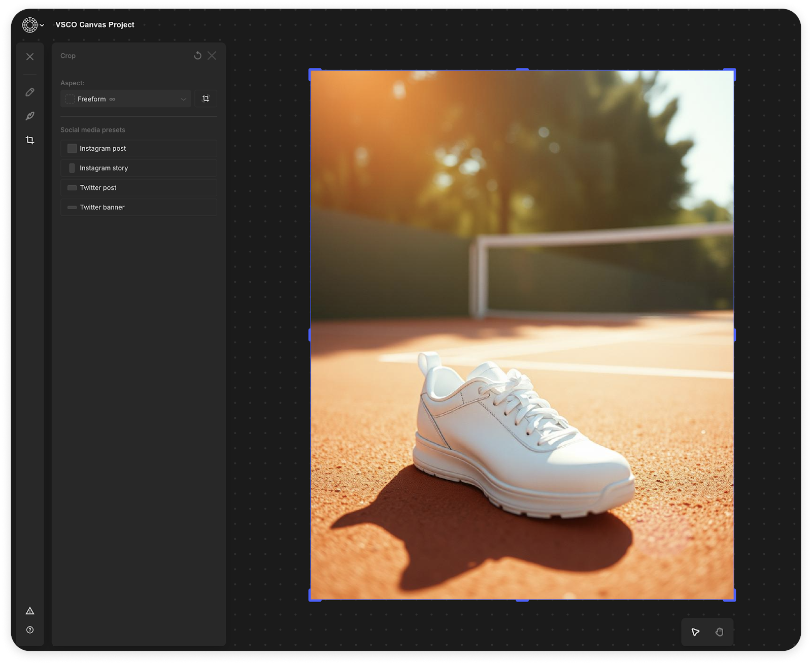The height and width of the screenshot is (664, 812).
Task: Reset the crop with the rotate arrow icon
Action: [x=197, y=55]
